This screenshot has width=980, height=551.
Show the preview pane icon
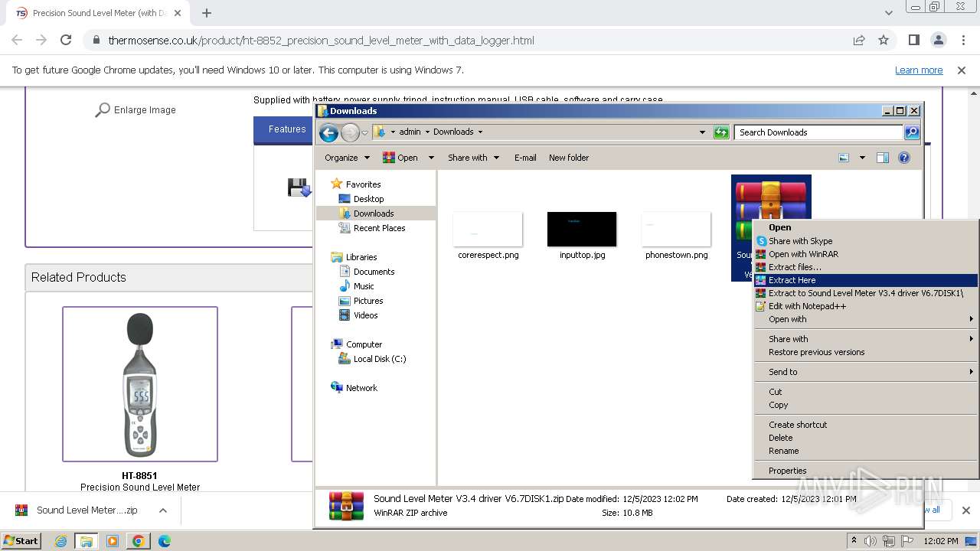[x=883, y=158]
